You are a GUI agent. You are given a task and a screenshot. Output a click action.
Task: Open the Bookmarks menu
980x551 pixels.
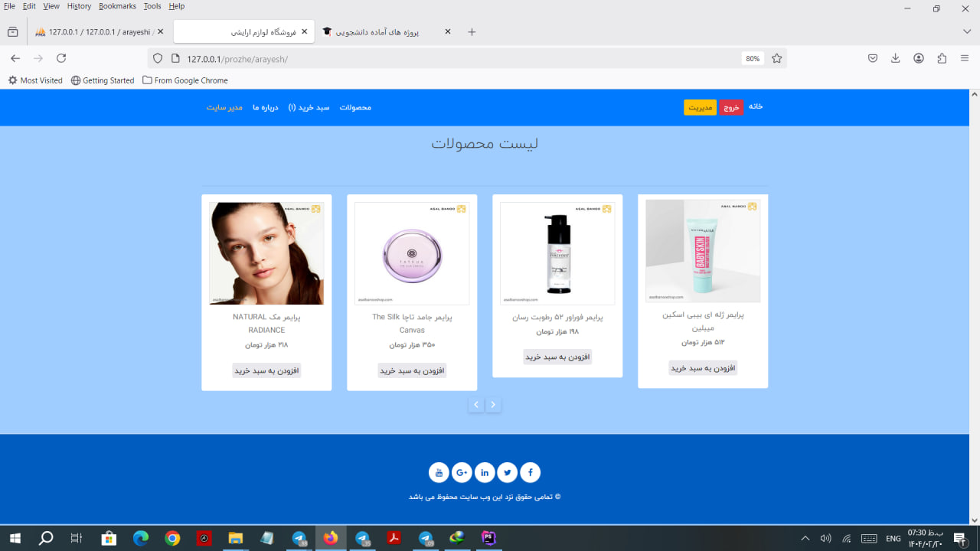coord(116,5)
